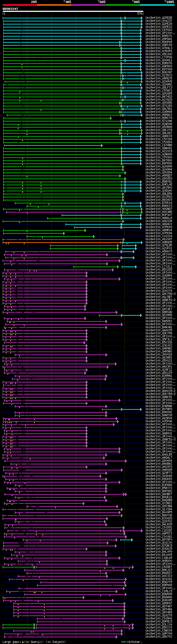Click the orange alignment bar of UniRef100_A9RQU5

[x=62, y=242]
